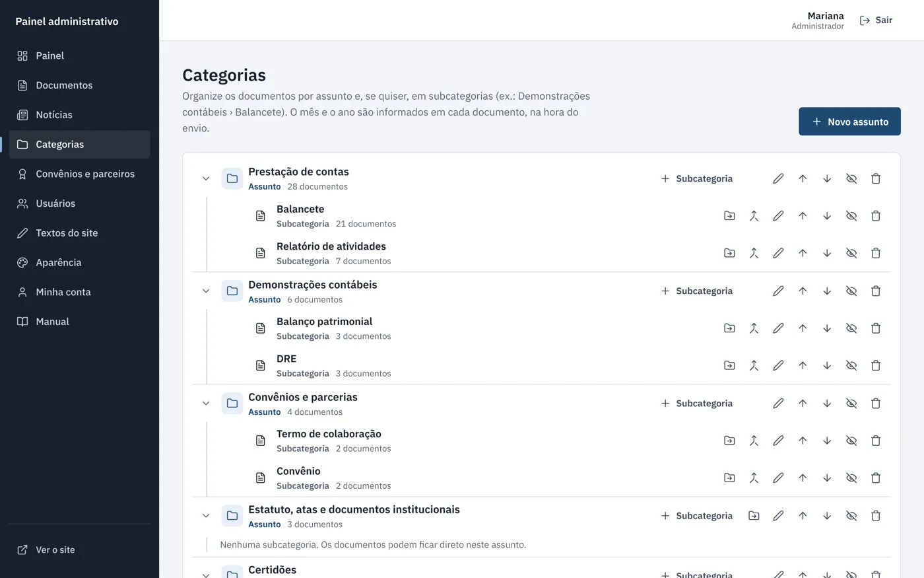Log out with the Sair button

[x=876, y=20]
